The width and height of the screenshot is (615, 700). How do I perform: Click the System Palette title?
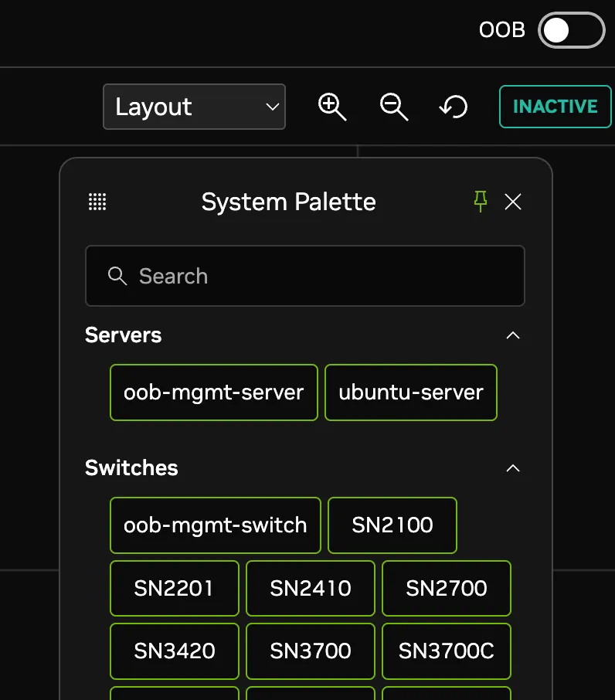288,202
